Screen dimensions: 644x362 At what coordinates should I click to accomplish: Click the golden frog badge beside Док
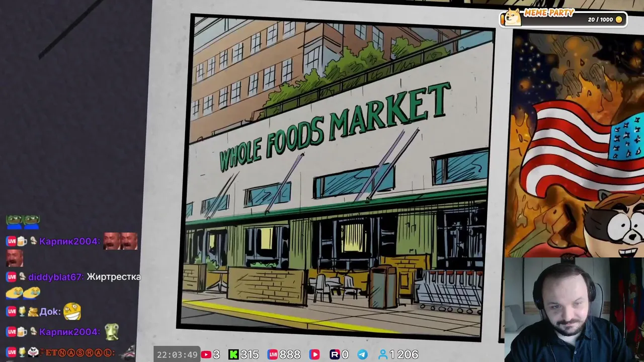(x=33, y=312)
